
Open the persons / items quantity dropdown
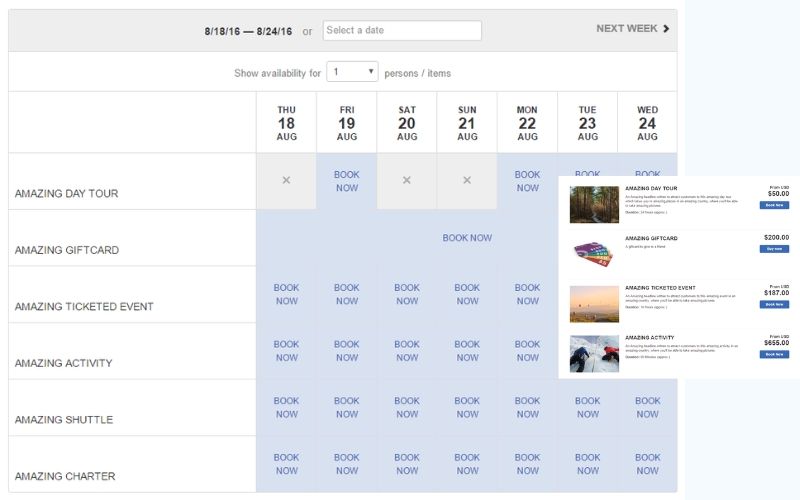pos(352,72)
